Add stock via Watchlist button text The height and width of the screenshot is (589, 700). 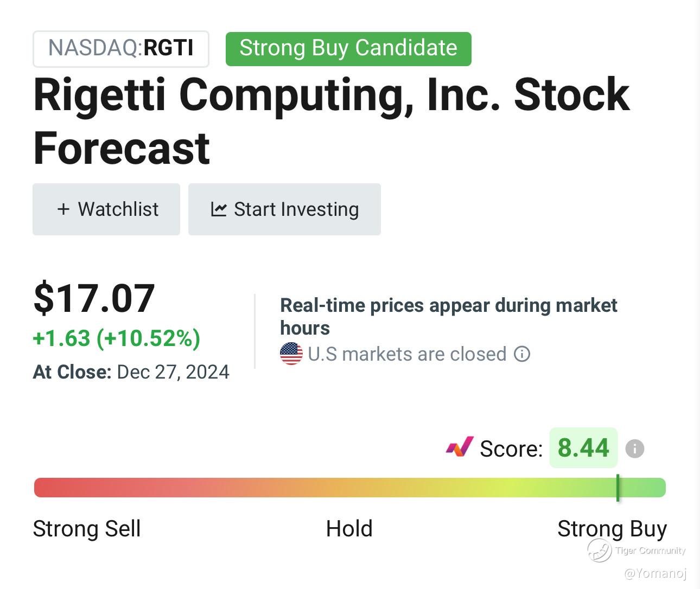(x=118, y=209)
